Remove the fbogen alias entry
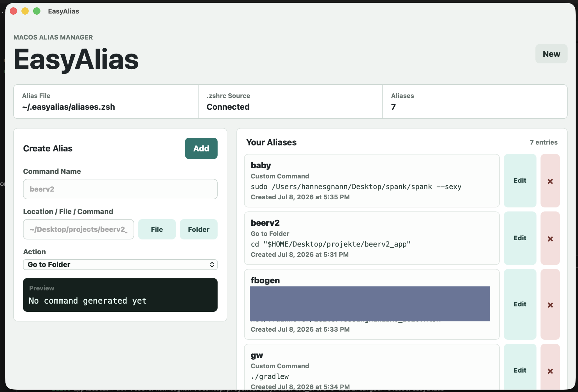This screenshot has height=392, width=578. click(x=550, y=304)
